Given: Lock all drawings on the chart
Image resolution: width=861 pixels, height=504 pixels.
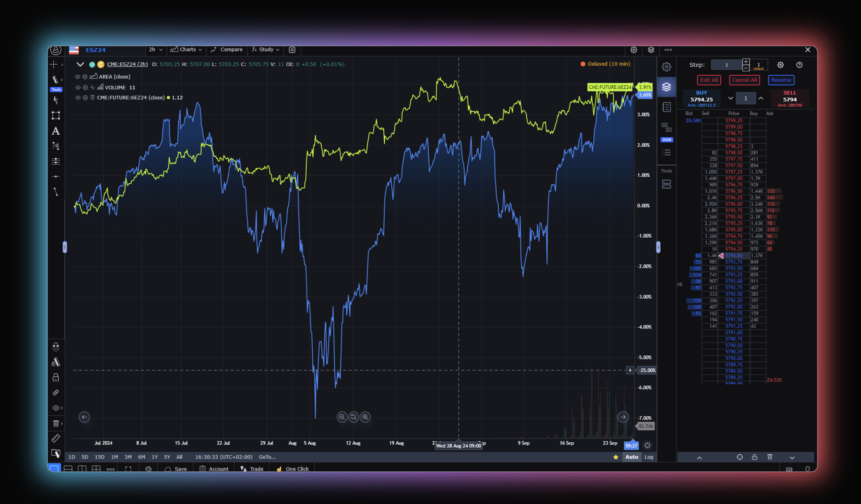Looking at the screenshot, I should coord(55,378).
